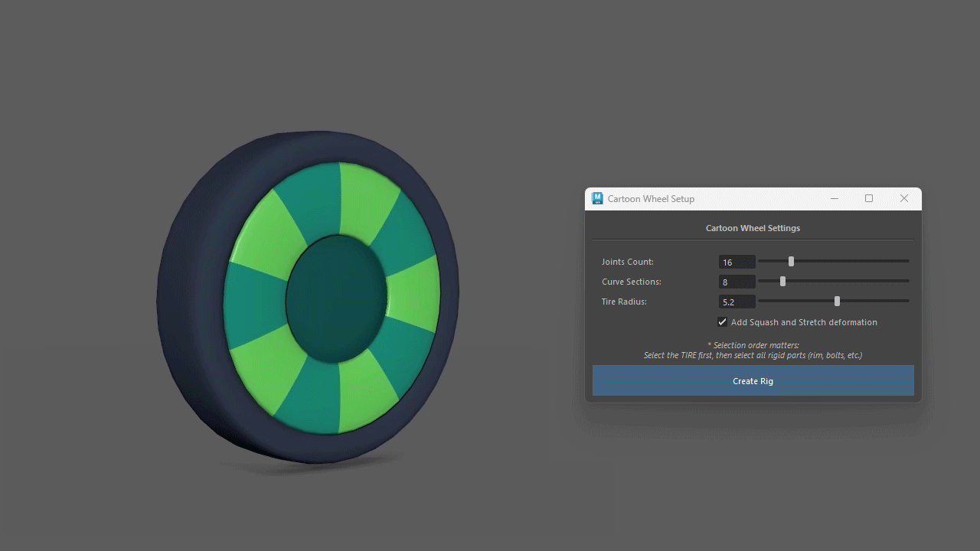Screen dimensions: 980x551
Task: Close the Cartoon Wheel Setup window
Action: coord(904,198)
